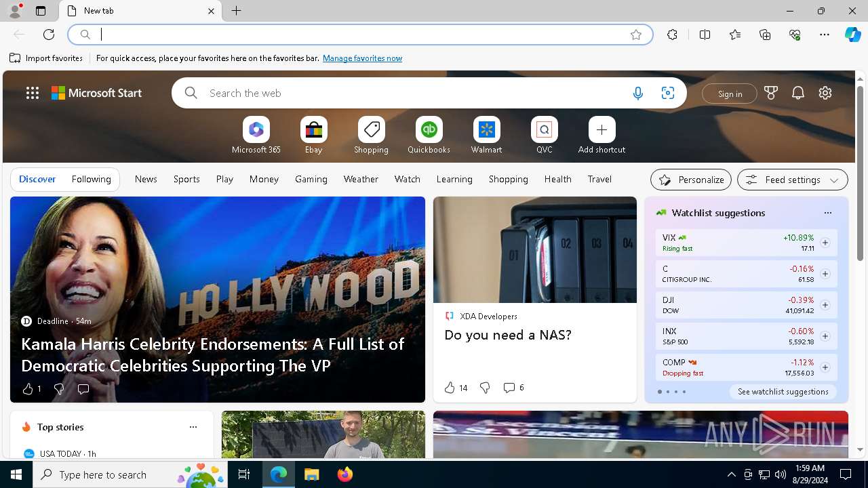The width and height of the screenshot is (868, 488).
Task: Dislike the NAS article
Action: [x=485, y=388]
